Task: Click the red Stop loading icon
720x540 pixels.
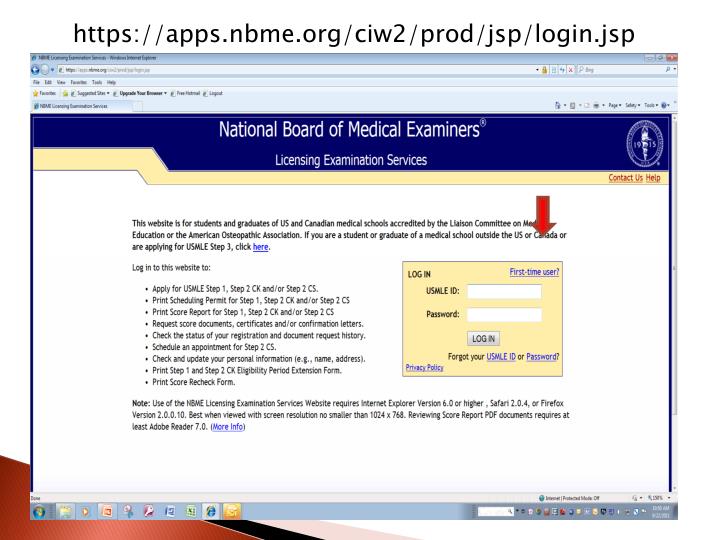Action: [570, 70]
